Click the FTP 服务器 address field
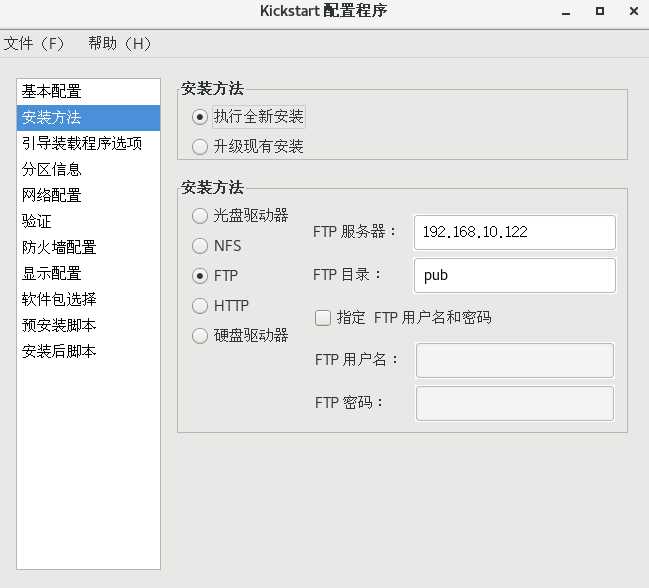The height and width of the screenshot is (588, 649). pos(514,232)
